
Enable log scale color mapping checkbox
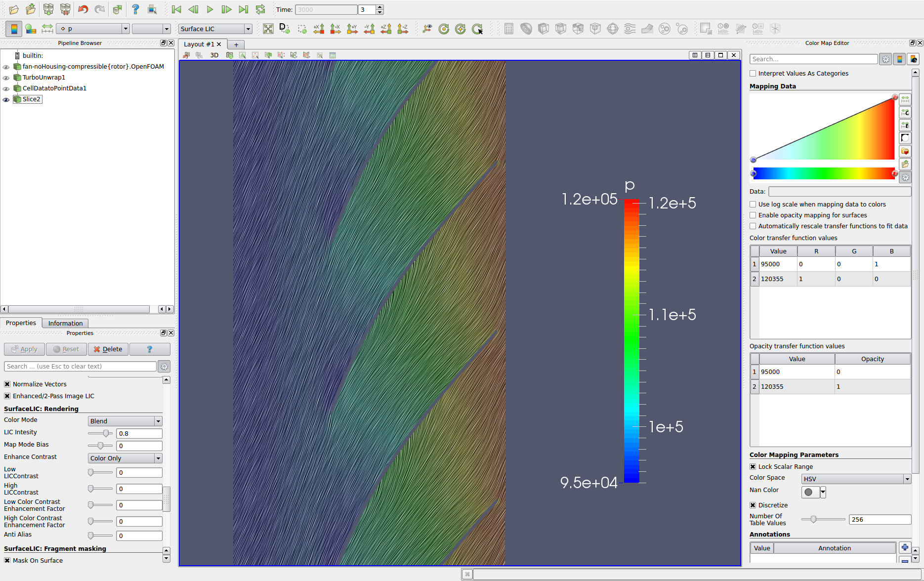753,205
